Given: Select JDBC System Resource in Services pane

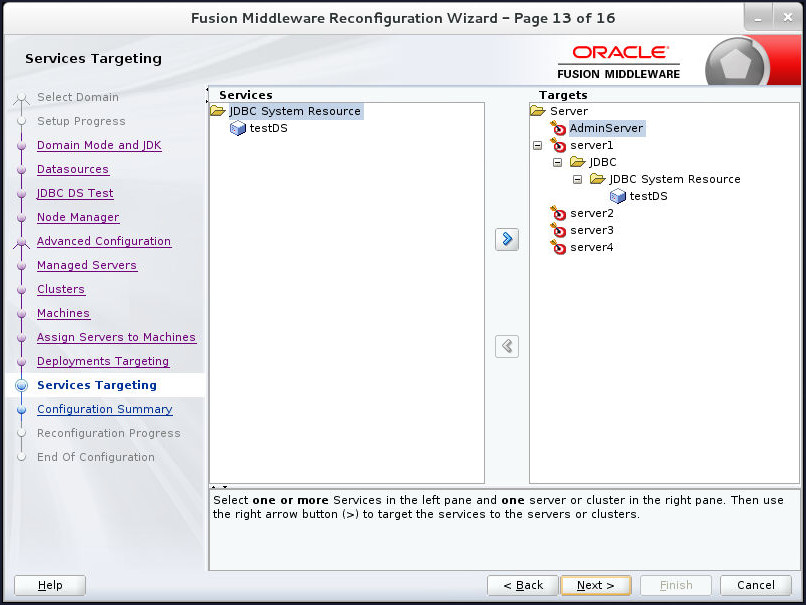Looking at the screenshot, I should tap(295, 111).
